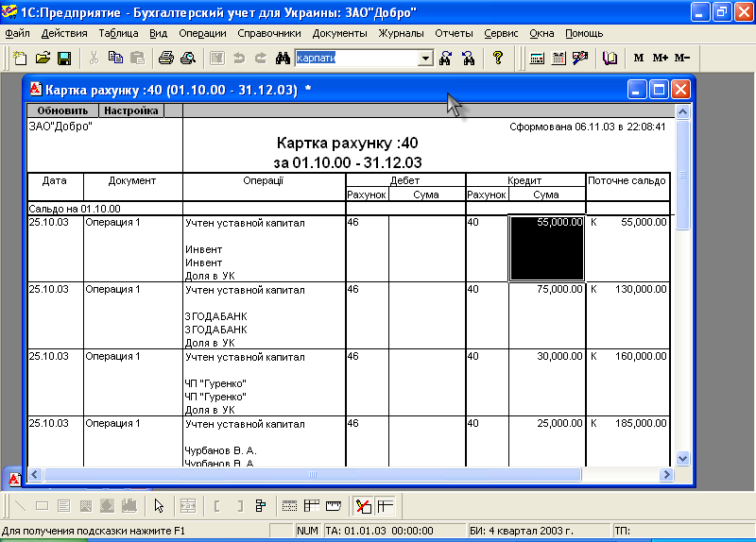Click the binoculars Find icon
Screen dimensions: 756x542
pyautogui.click(x=283, y=59)
